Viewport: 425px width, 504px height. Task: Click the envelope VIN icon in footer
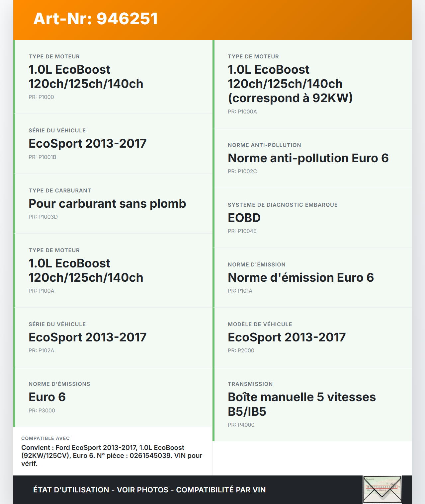pos(382,489)
